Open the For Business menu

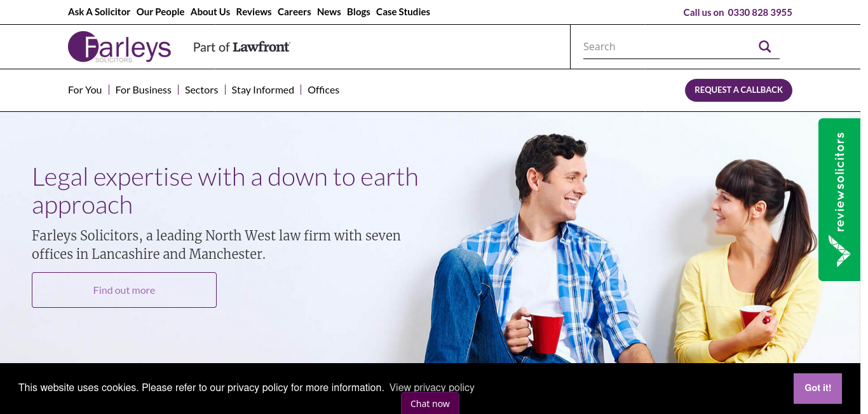tap(143, 90)
